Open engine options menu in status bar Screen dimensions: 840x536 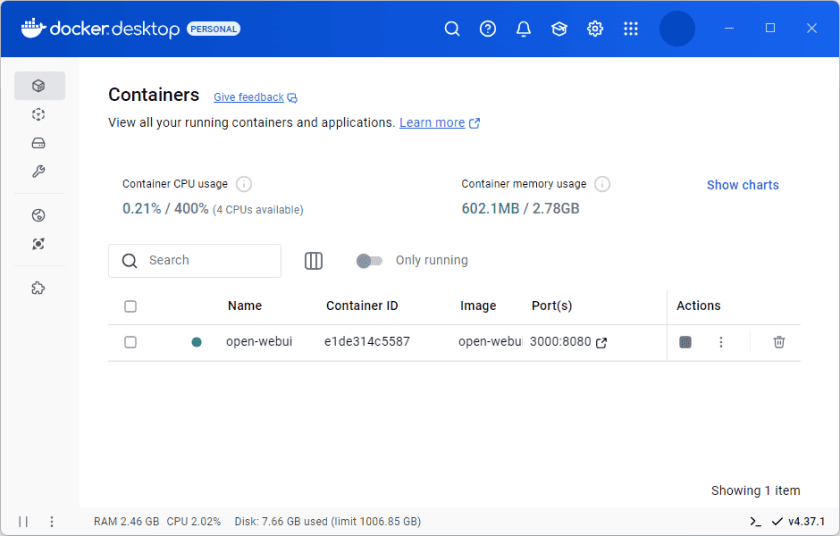pos(51,522)
